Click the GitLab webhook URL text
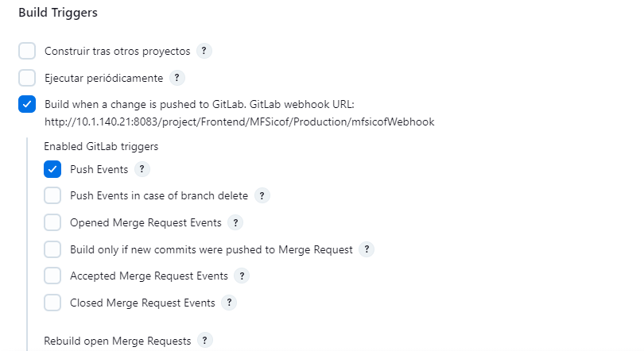 click(x=239, y=121)
